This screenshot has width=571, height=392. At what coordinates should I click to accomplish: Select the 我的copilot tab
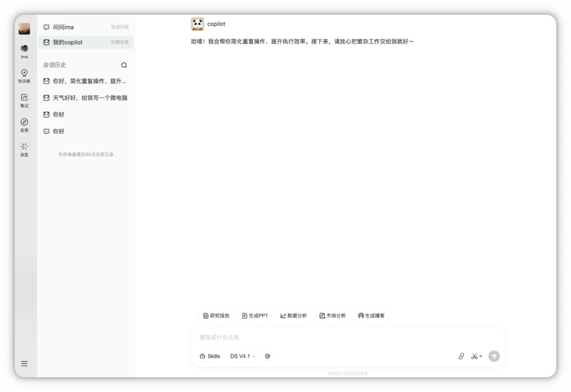click(86, 42)
